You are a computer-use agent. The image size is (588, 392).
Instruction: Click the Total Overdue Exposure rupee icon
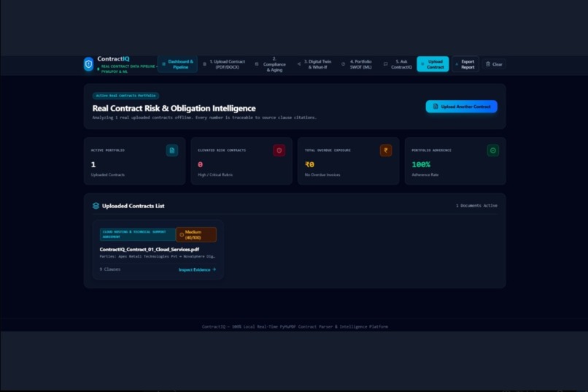click(386, 150)
